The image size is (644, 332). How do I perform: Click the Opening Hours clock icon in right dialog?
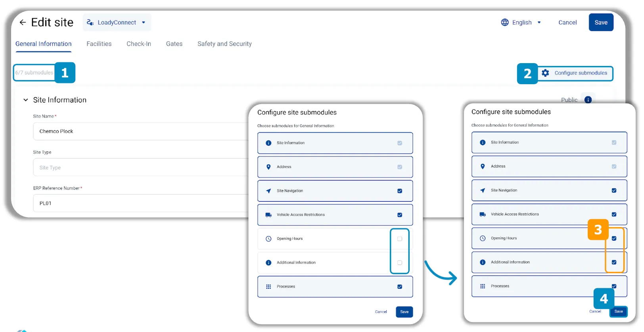click(x=483, y=238)
